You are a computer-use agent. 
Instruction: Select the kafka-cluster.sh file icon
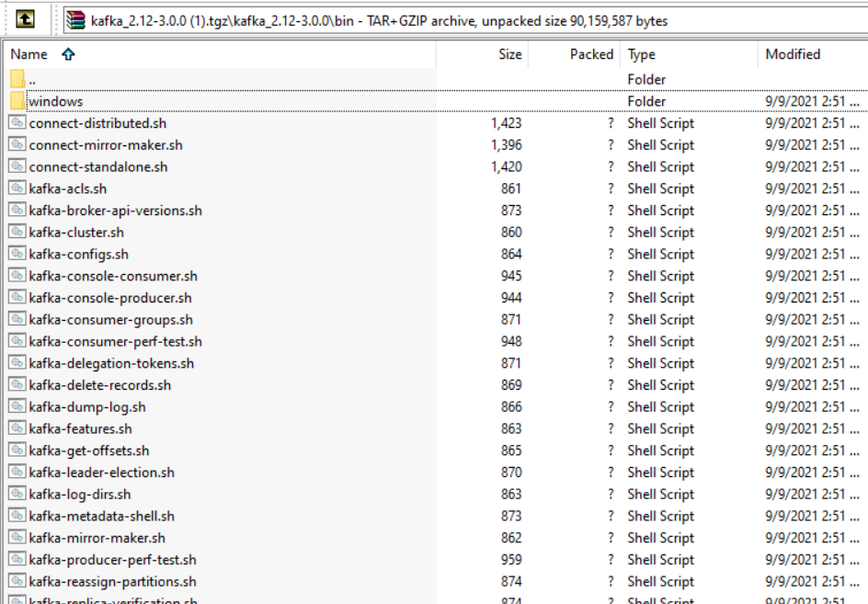click(x=17, y=232)
